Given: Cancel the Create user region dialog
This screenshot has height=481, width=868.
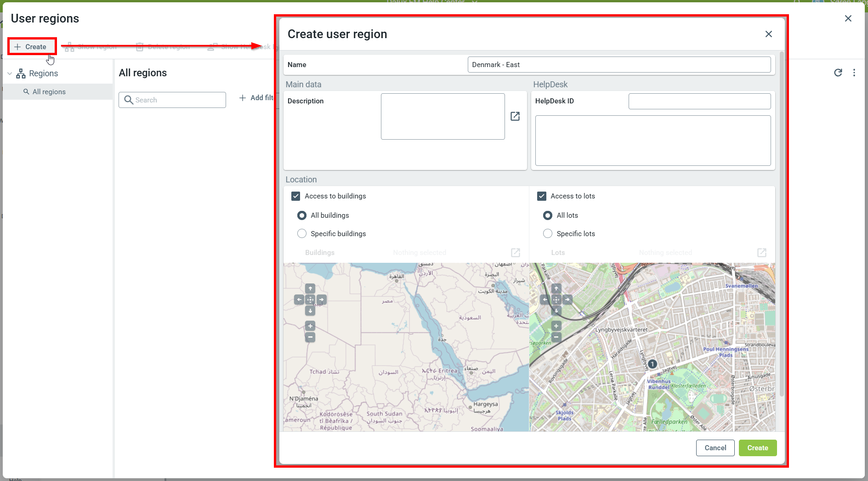Looking at the screenshot, I should point(715,448).
